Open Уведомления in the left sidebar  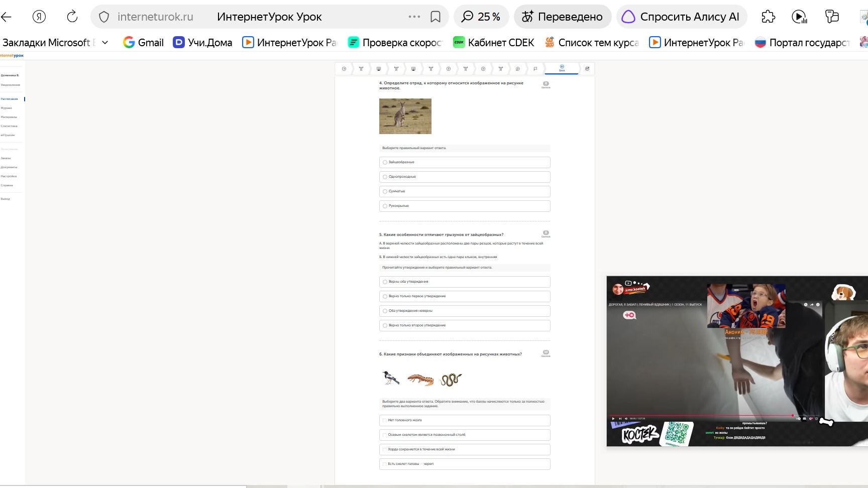(x=11, y=85)
